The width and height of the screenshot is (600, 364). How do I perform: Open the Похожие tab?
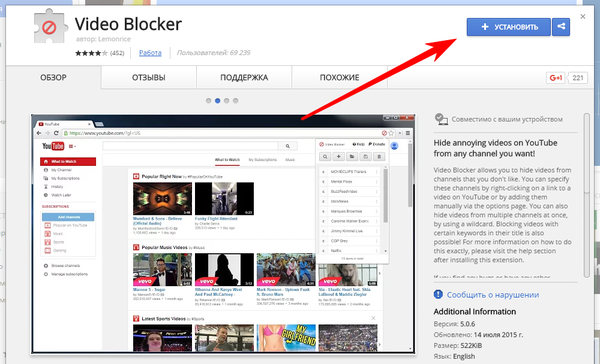coord(339,78)
